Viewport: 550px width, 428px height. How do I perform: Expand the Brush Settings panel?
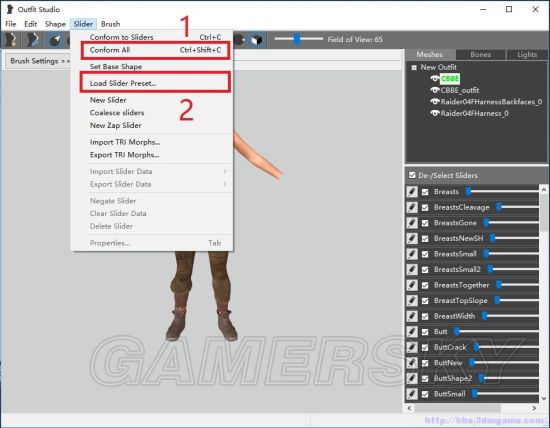pyautogui.click(x=40, y=61)
